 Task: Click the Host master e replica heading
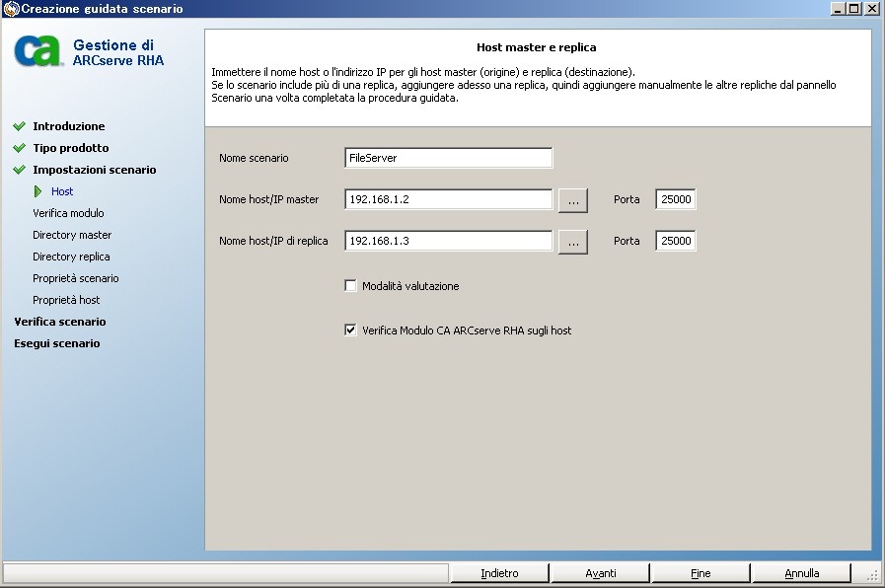coord(536,47)
